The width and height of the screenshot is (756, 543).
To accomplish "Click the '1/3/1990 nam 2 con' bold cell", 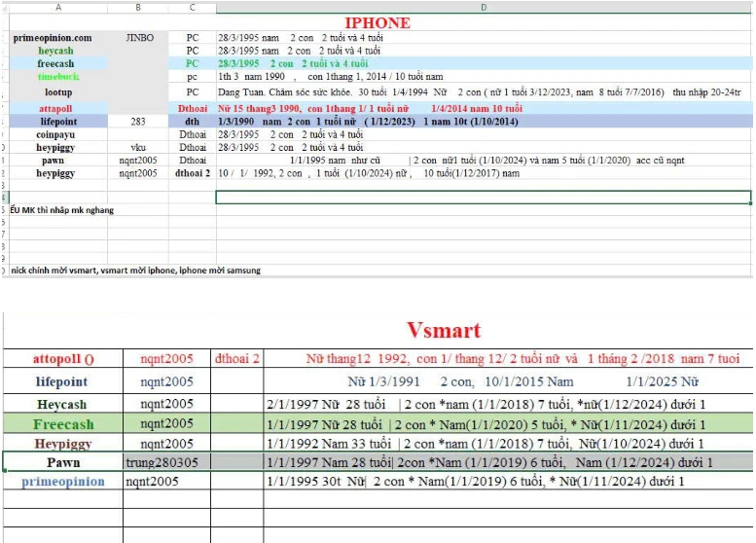I will click(485, 122).
